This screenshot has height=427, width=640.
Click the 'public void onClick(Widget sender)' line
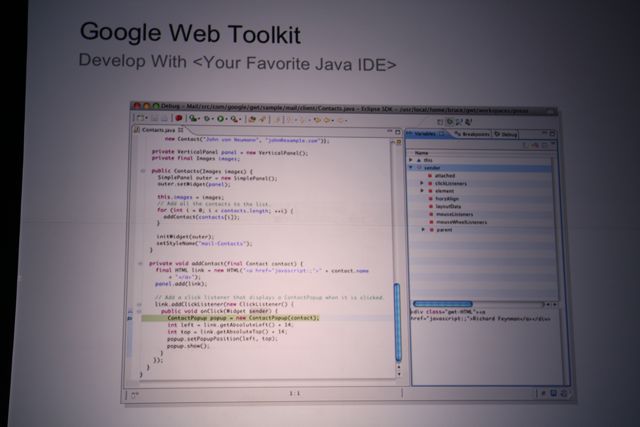pos(219,311)
